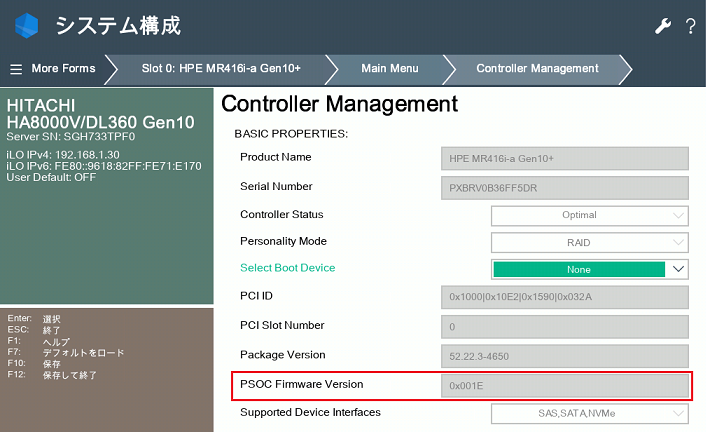Click the PSOC Firmware Version field 0x001E

pyautogui.click(x=565, y=386)
